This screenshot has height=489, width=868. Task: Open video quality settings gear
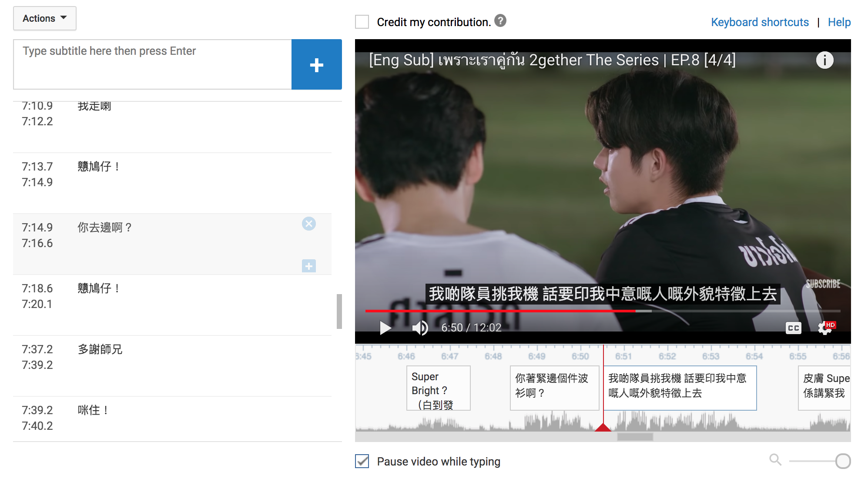825,328
